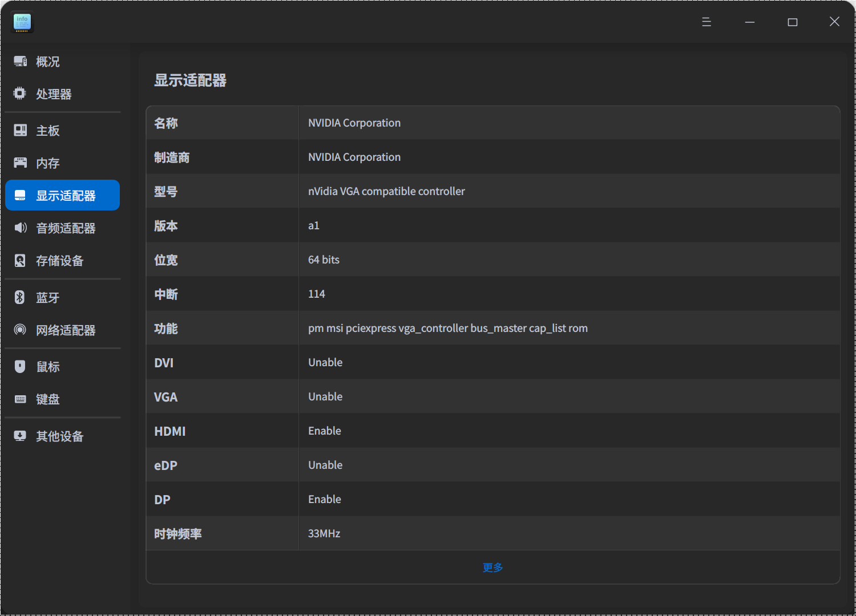The height and width of the screenshot is (616, 856).
Task: Click the 网络适配器 network icon
Action: 20,330
